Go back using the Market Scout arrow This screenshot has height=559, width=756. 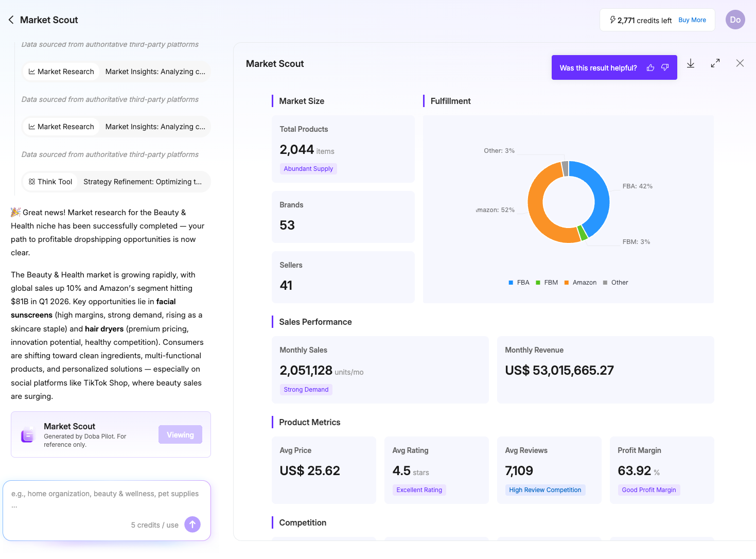click(x=11, y=20)
